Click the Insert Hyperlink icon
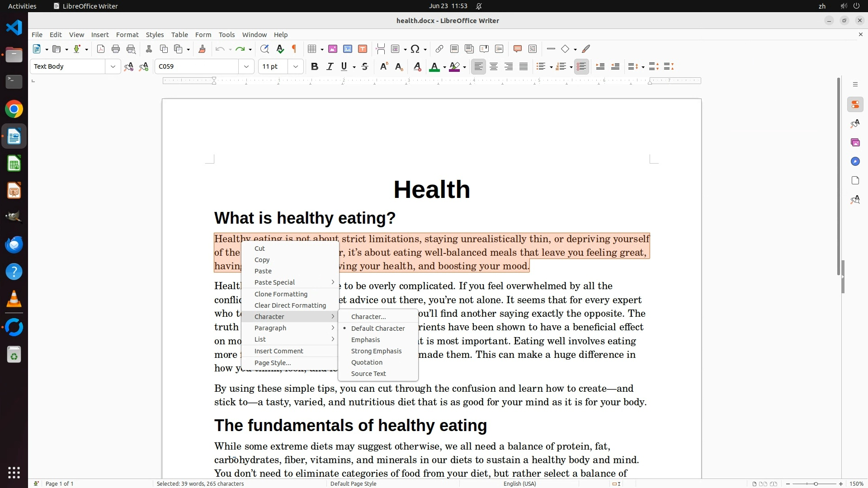Screen dimensions: 868x488 click(x=439, y=49)
